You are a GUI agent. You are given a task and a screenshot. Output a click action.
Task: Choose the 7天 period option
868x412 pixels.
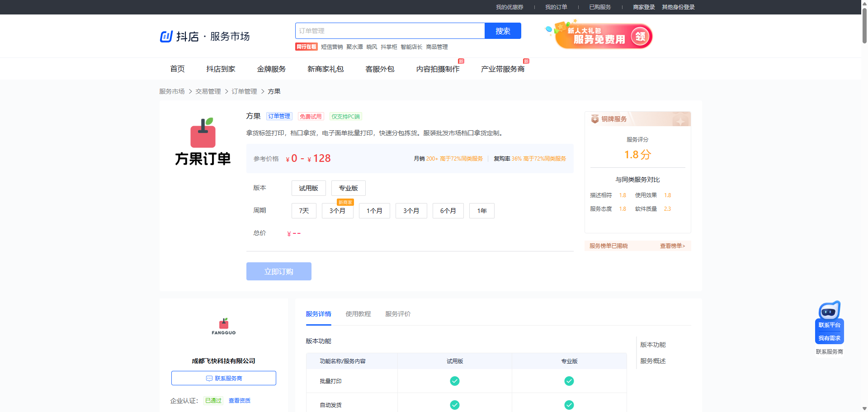[x=304, y=211]
